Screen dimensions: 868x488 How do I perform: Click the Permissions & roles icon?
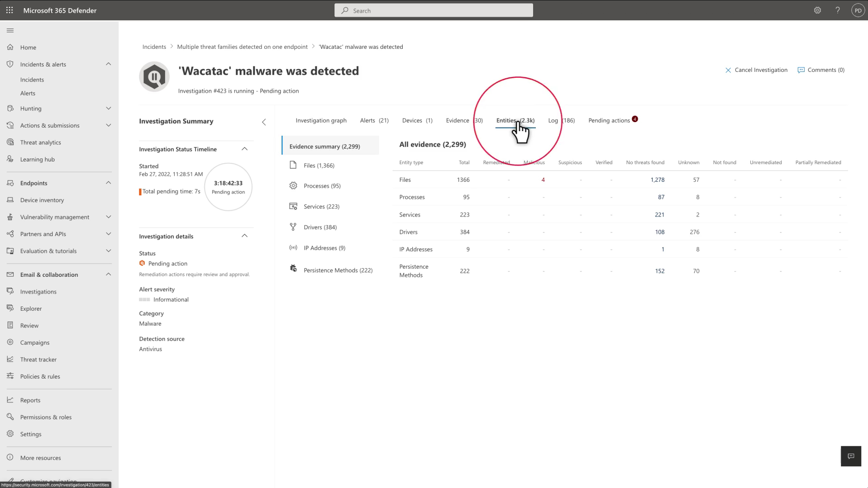pyautogui.click(x=10, y=417)
